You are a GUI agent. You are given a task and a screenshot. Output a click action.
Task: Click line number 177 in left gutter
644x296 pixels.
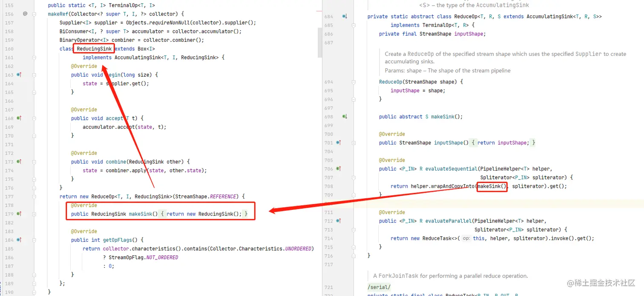tap(9, 196)
